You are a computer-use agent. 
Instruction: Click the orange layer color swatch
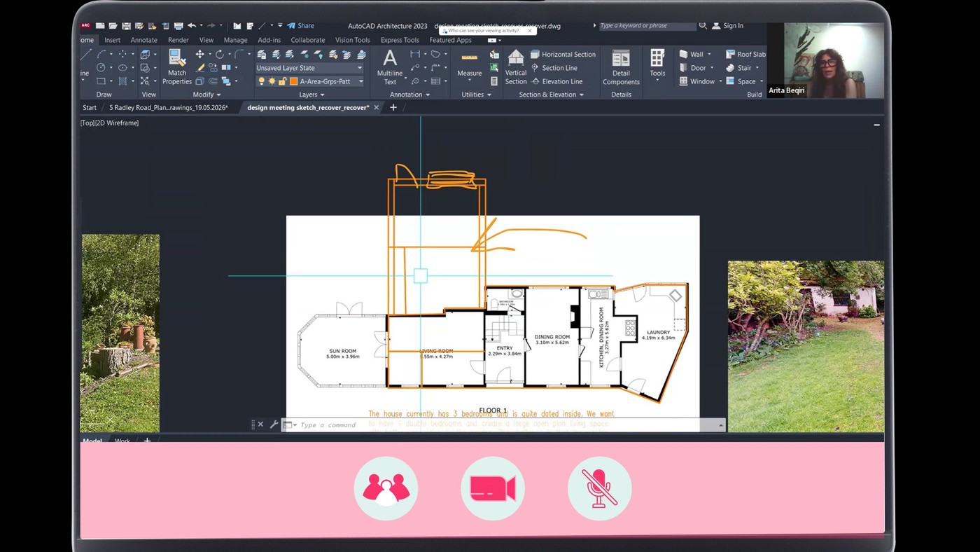294,81
